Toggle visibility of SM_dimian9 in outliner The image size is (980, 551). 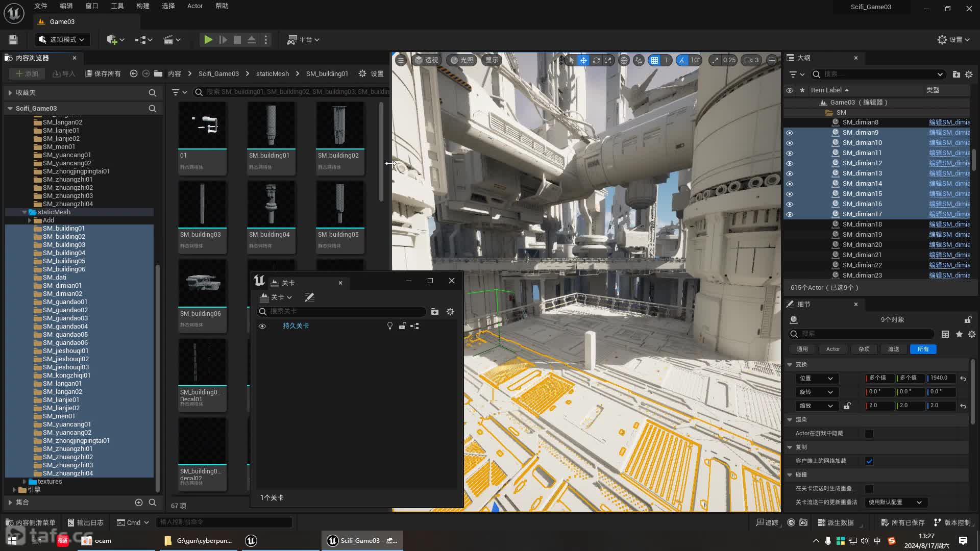(790, 133)
